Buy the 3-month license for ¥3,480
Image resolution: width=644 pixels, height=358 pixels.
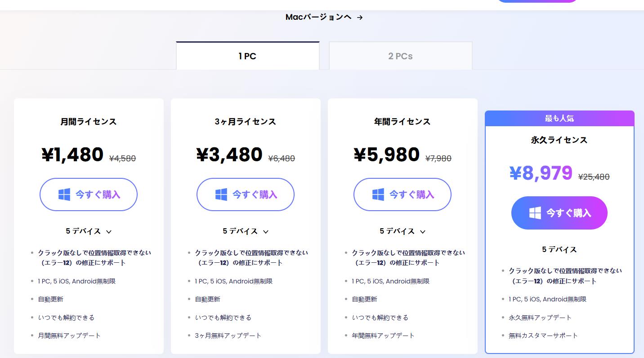click(246, 194)
